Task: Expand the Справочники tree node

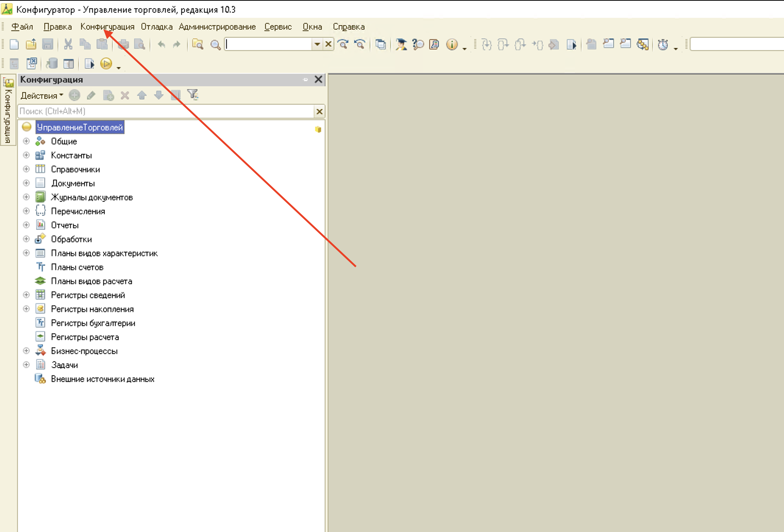Action: click(x=26, y=169)
